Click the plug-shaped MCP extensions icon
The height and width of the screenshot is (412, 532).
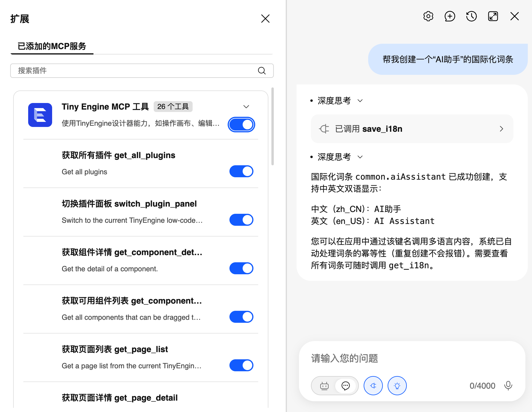(373, 386)
